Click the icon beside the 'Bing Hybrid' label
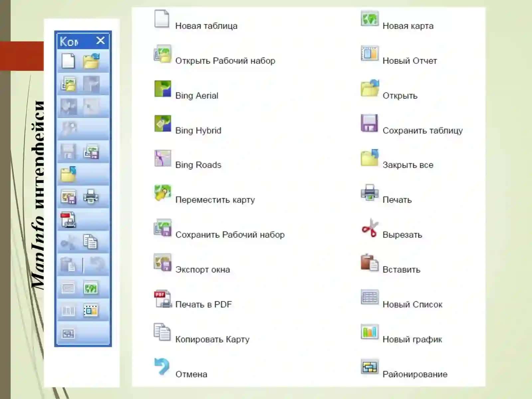Screen dimensions: 532x399 click(x=163, y=123)
